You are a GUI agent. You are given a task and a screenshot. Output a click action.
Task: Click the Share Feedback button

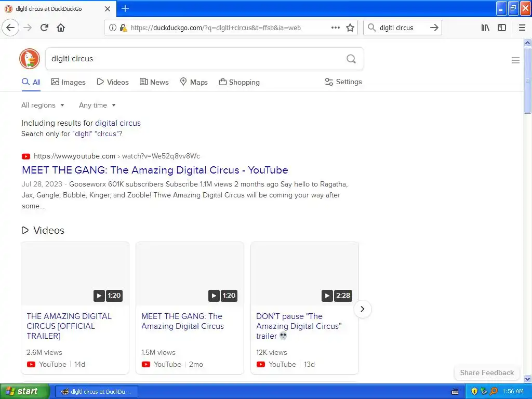487,373
